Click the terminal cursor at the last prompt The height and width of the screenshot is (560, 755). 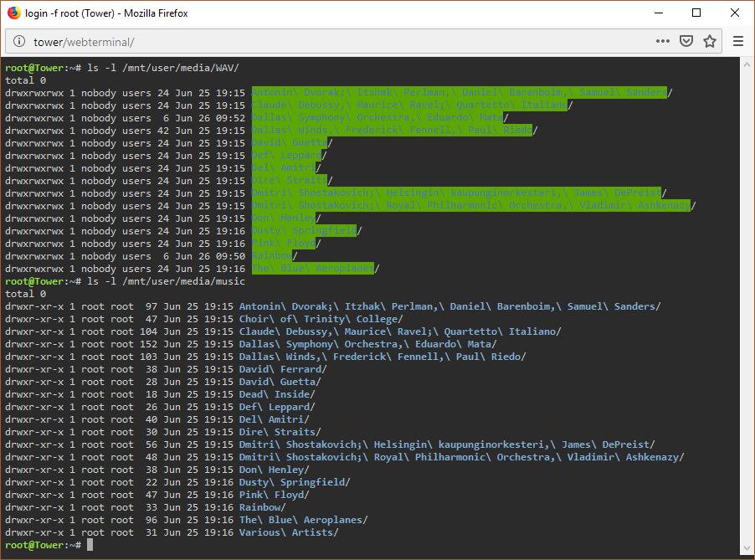click(x=90, y=545)
